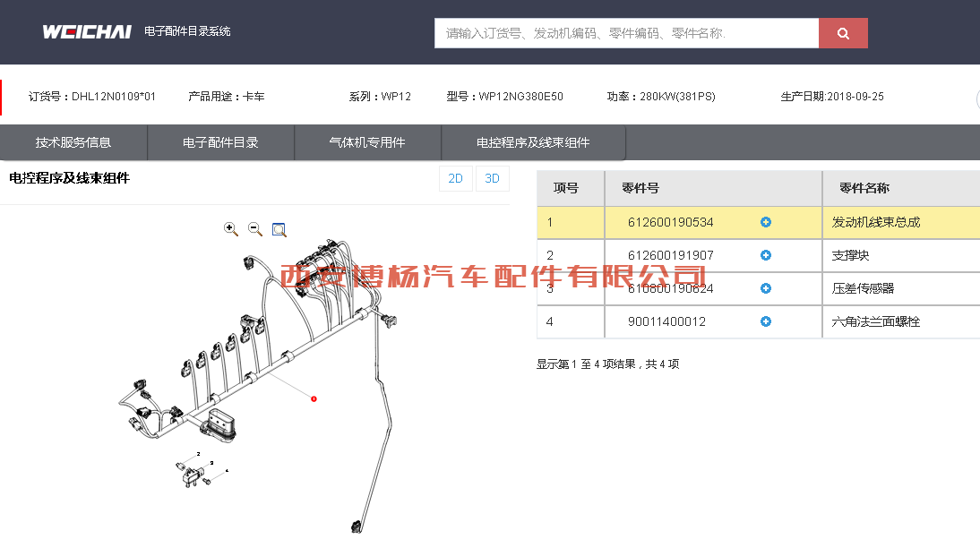This screenshot has width=980, height=556.
Task: Select the 气体机专用件 tab
Action: click(367, 142)
